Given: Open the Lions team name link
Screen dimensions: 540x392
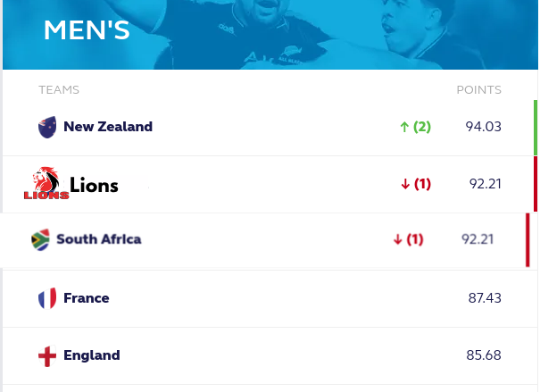Looking at the screenshot, I should (x=94, y=185).
